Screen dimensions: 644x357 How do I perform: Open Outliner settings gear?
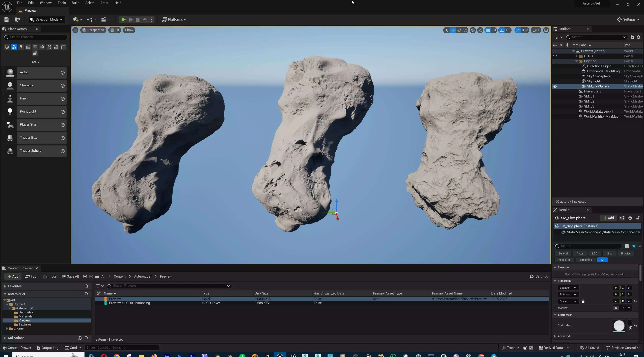click(x=638, y=37)
